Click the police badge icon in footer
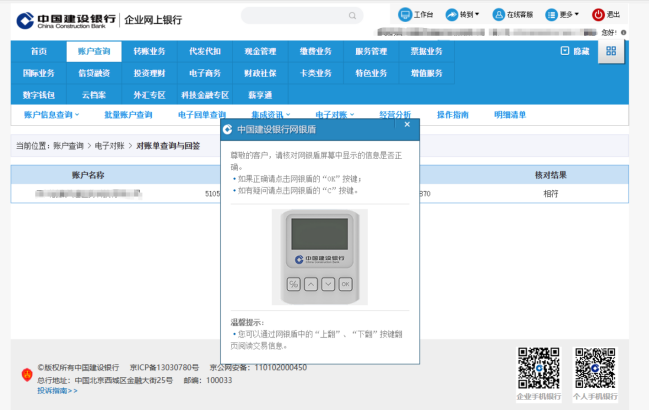Image resolution: width=650 pixels, height=410 pixels. 27,374
